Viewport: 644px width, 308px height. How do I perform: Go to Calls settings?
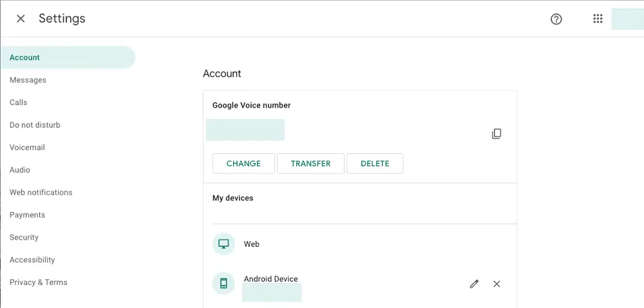(x=19, y=102)
